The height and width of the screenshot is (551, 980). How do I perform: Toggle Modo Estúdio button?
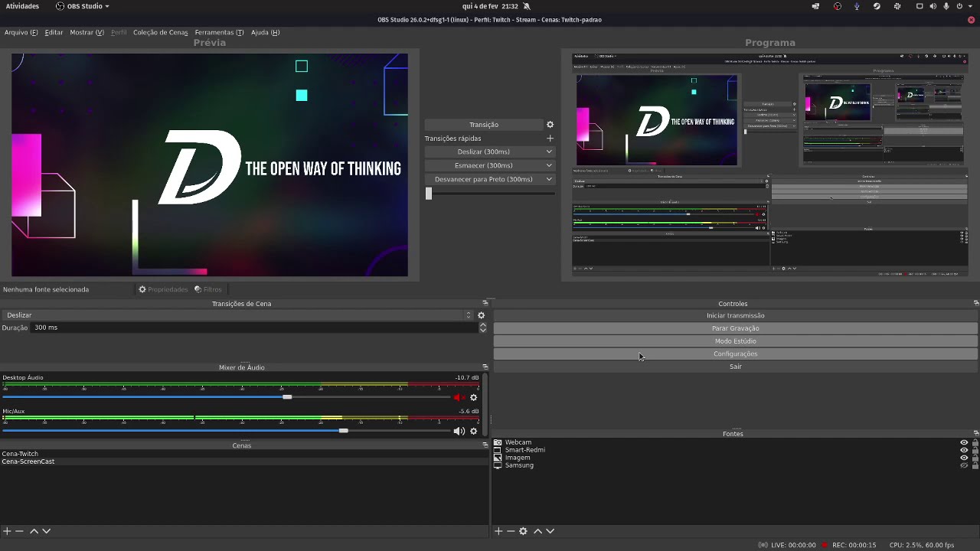click(735, 341)
